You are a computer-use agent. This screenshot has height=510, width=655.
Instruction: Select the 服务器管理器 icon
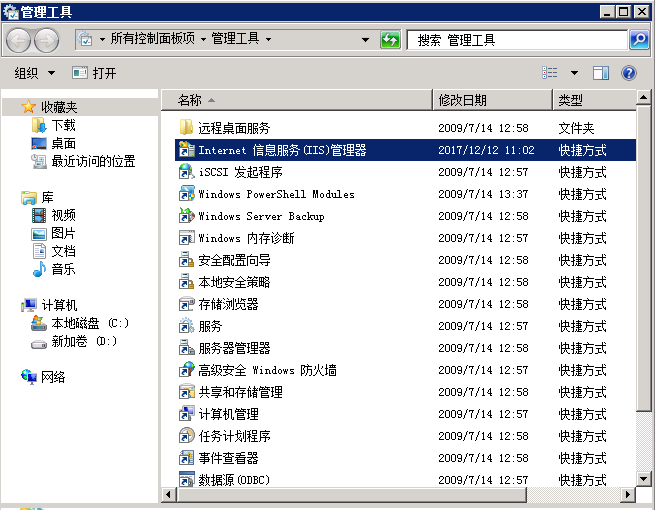tap(186, 348)
